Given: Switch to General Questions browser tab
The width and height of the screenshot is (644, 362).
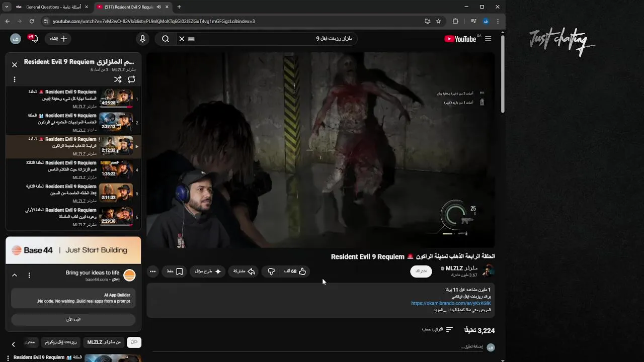Looking at the screenshot, I should [x=52, y=7].
